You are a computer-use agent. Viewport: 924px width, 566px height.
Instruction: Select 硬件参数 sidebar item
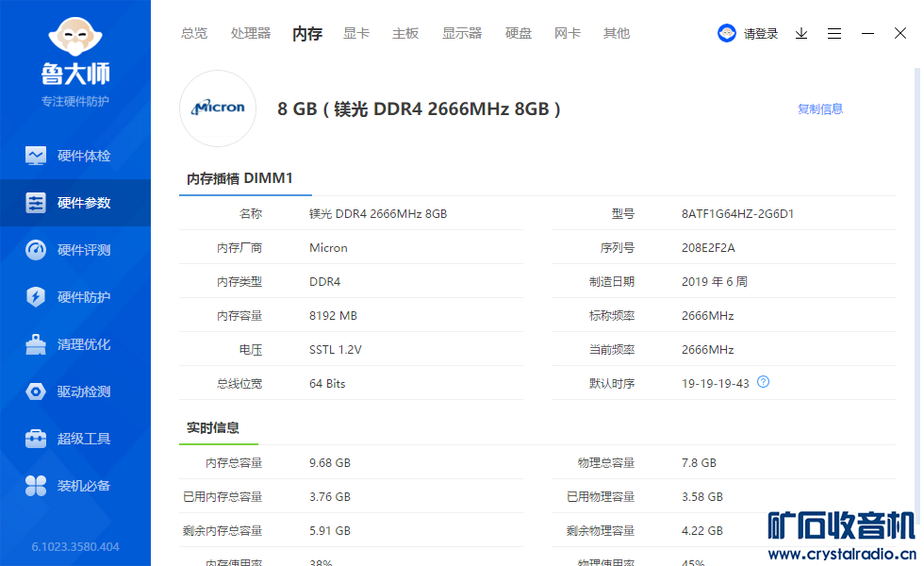pyautogui.click(x=75, y=203)
